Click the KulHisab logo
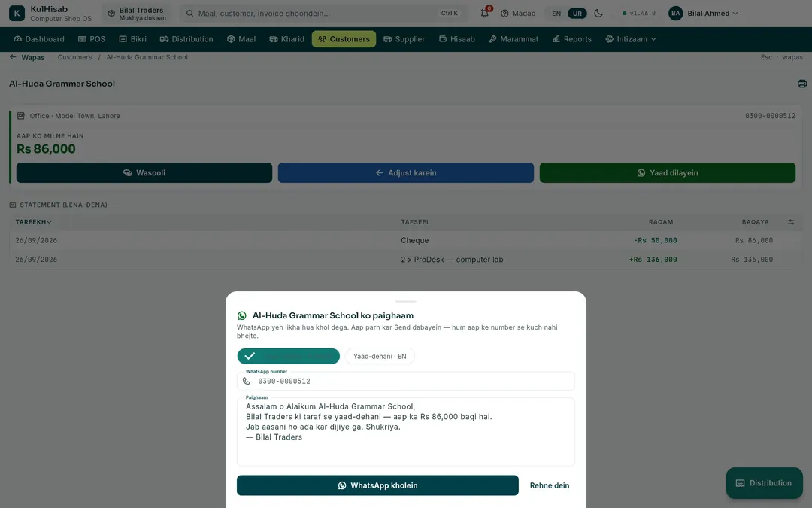Screen dimensions: 812x508 (x=17, y=13)
